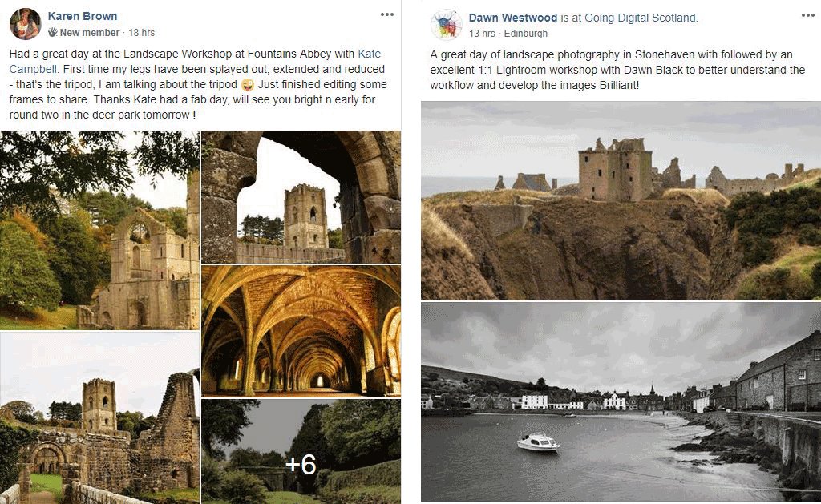Click the tongue-out emoji in Karen's post
This screenshot has width=821, height=504.
(248, 85)
